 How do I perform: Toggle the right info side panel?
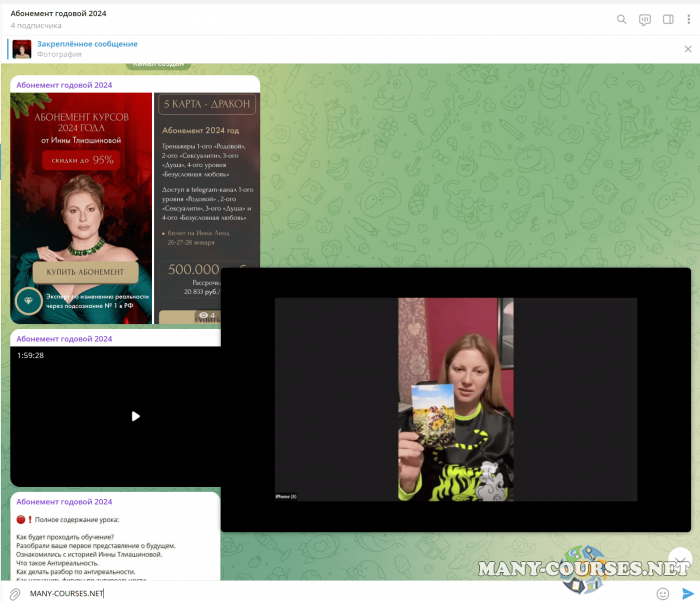pyautogui.click(x=668, y=19)
